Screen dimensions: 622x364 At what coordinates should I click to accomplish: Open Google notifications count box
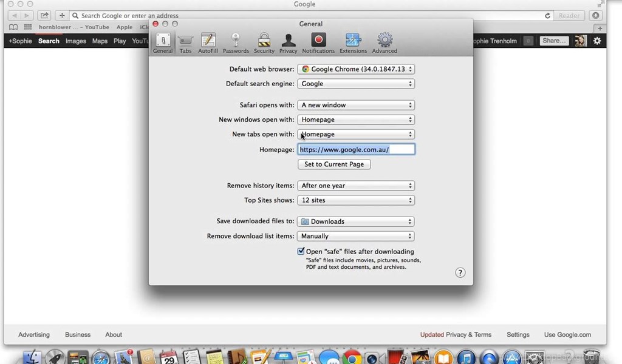tap(528, 41)
